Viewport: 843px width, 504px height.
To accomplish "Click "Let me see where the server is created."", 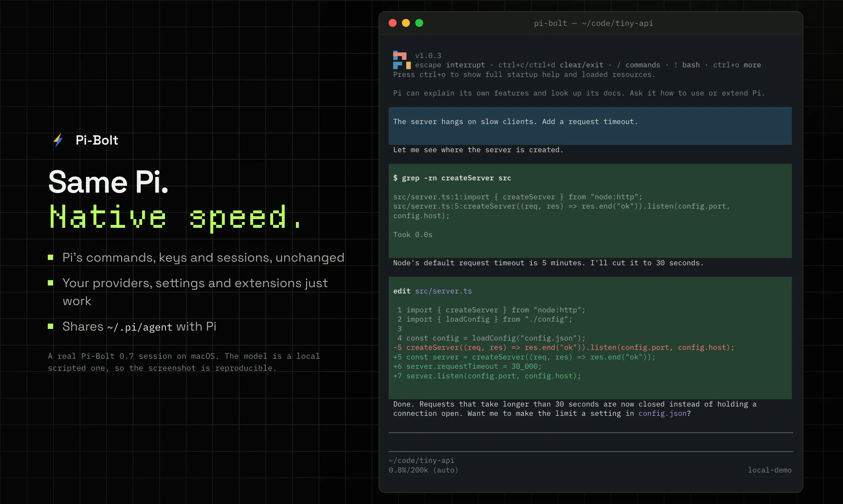I will (478, 150).
